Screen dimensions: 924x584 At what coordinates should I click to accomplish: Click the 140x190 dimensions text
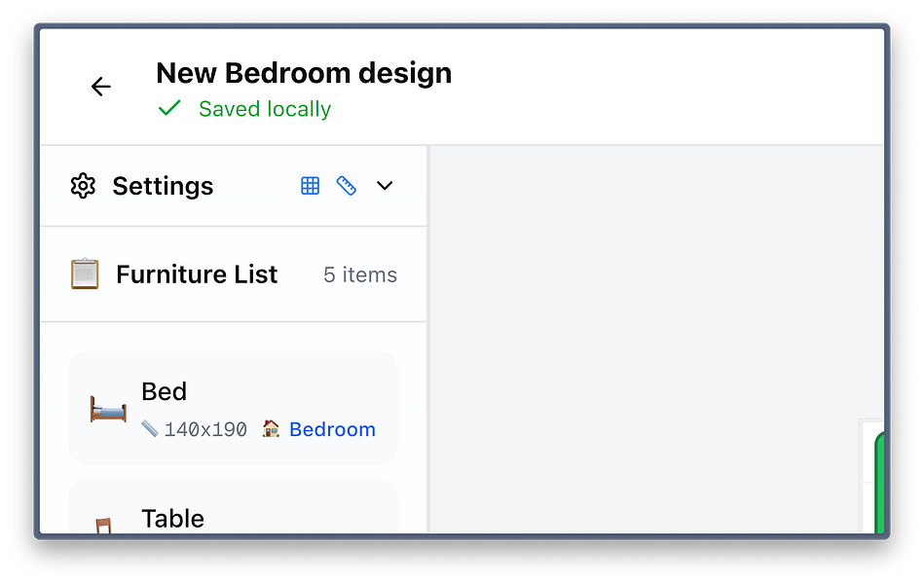[x=205, y=429]
